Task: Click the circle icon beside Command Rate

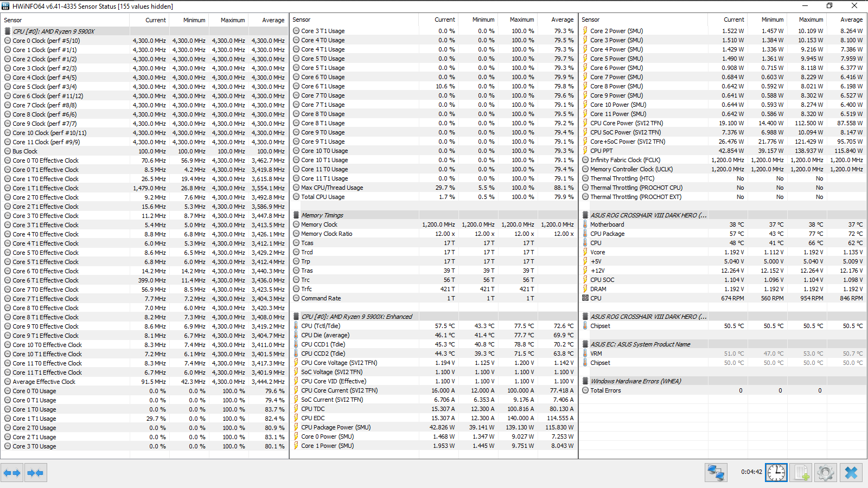Action: [x=296, y=298]
